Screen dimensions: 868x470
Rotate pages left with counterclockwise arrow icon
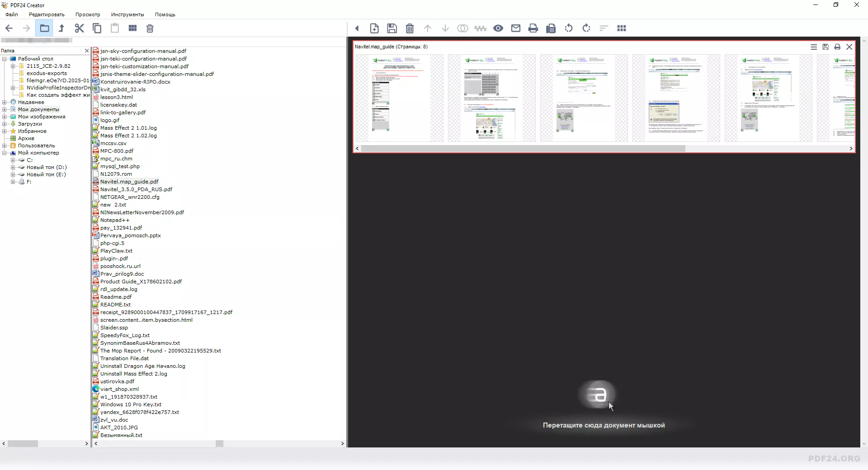pos(568,28)
